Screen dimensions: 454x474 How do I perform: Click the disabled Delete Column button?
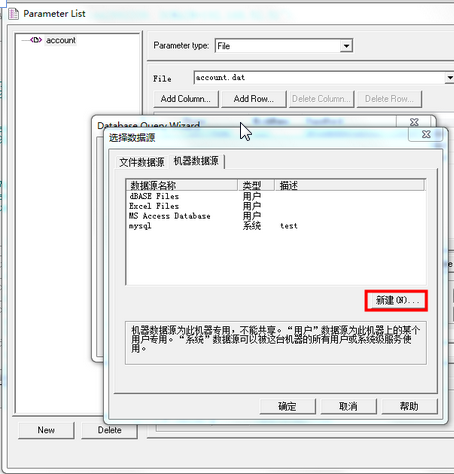(321, 99)
